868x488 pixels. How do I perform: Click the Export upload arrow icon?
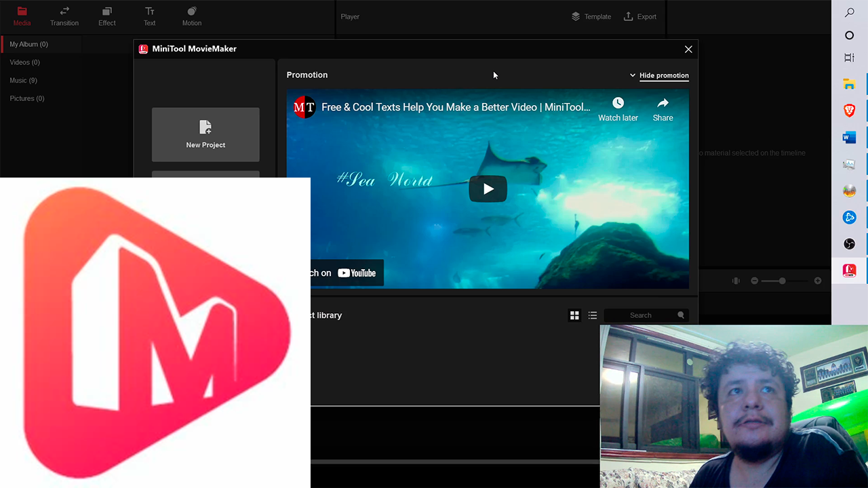tap(628, 16)
